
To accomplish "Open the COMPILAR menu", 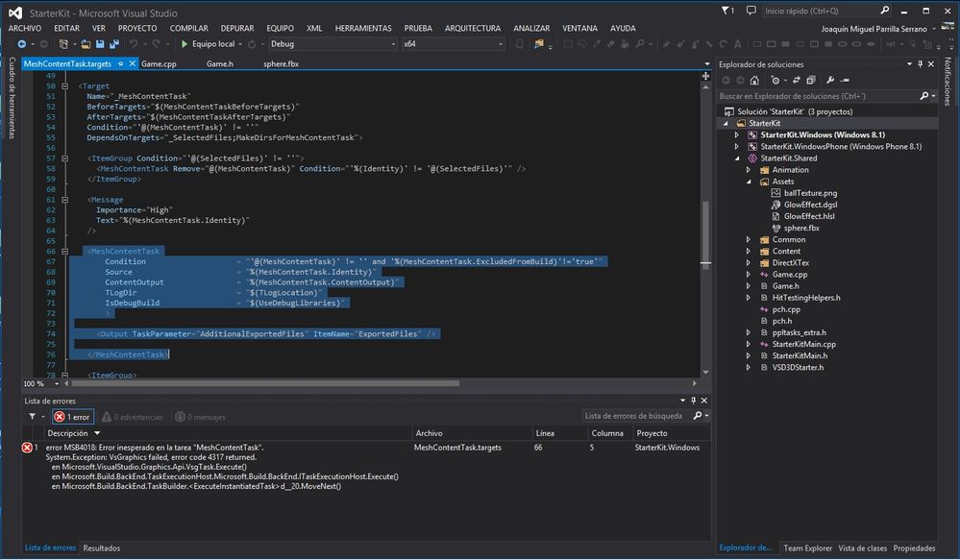I will 188,28.
